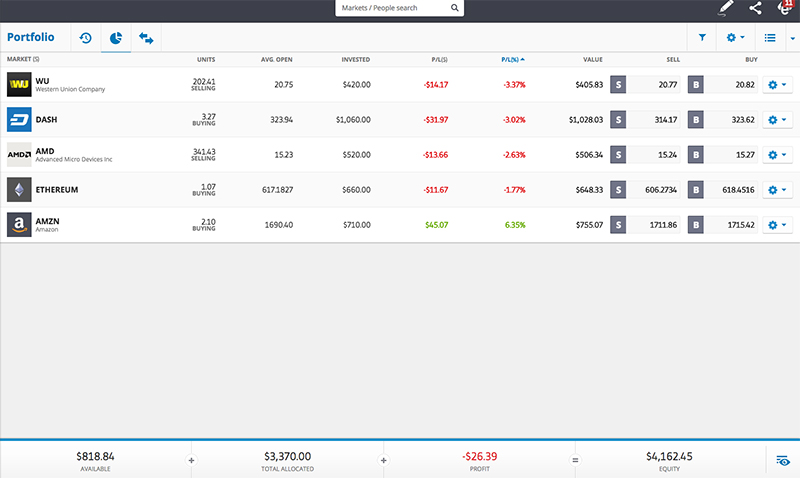Click the WU loss percentage -3.37%
The image size is (800, 478).
click(514, 85)
